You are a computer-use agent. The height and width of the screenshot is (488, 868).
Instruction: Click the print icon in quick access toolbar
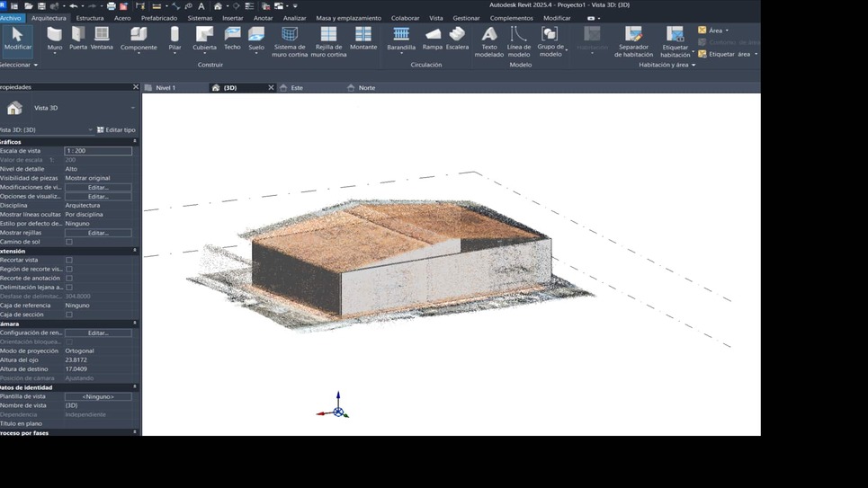pos(111,6)
